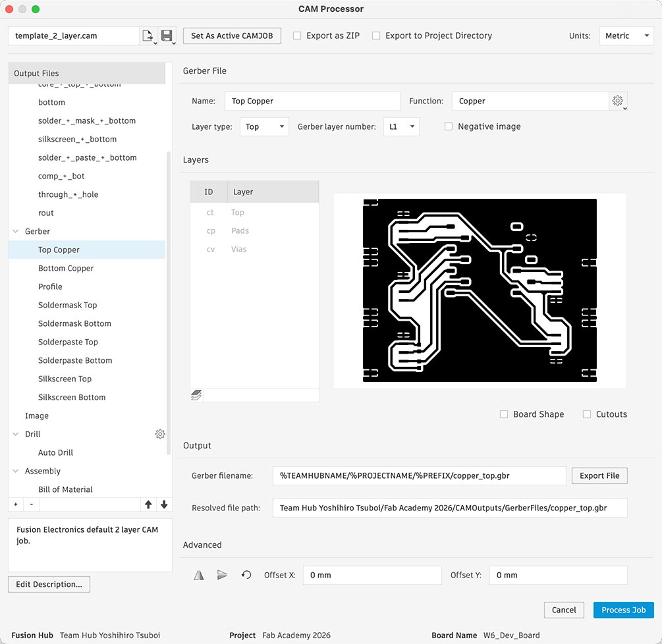Enable Negative image checkbox
662x644 pixels.
click(x=449, y=126)
